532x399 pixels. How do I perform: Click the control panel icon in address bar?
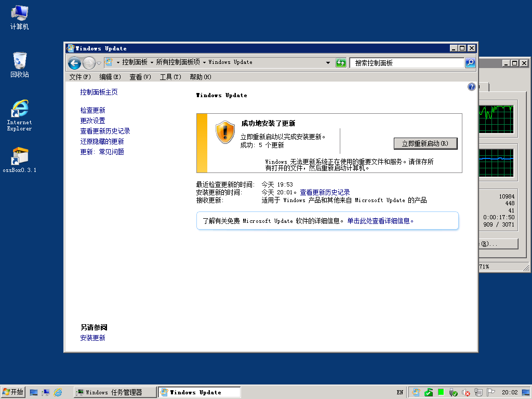pos(109,62)
